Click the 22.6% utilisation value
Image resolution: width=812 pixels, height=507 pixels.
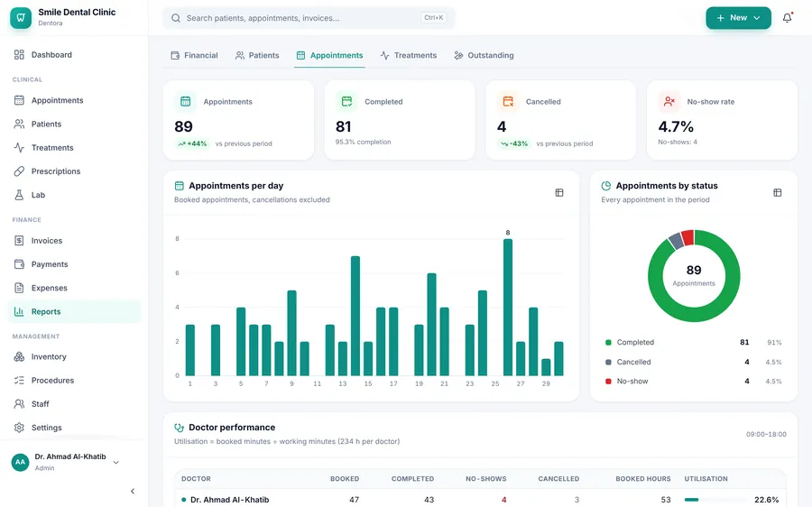(766, 500)
